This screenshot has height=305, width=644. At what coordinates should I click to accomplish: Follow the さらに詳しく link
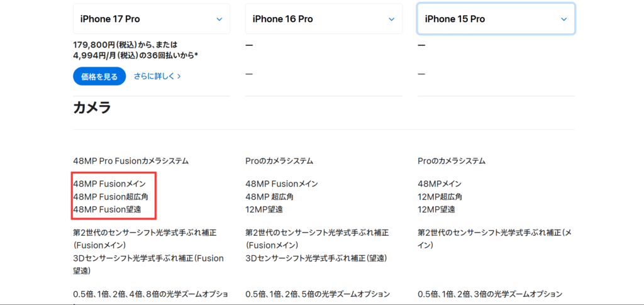157,76
